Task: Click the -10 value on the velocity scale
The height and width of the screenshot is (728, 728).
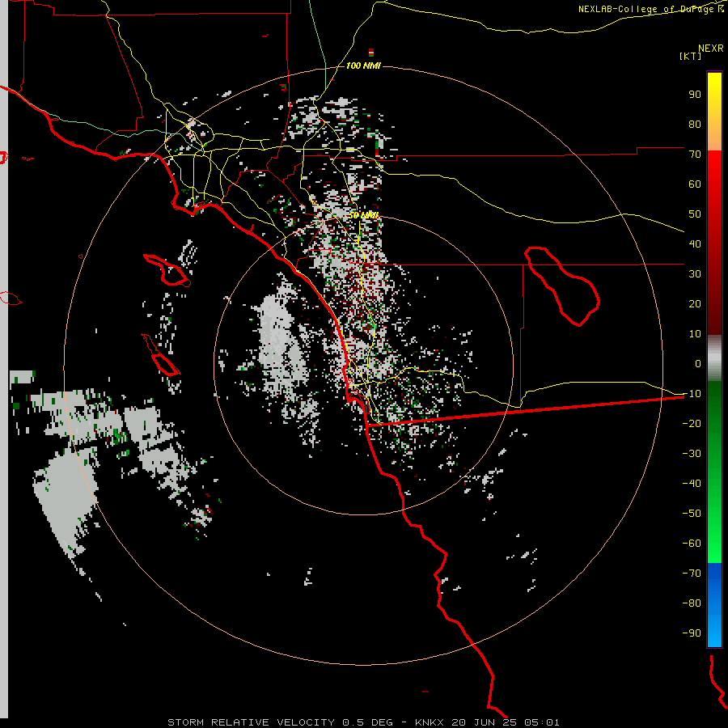Action: click(692, 394)
